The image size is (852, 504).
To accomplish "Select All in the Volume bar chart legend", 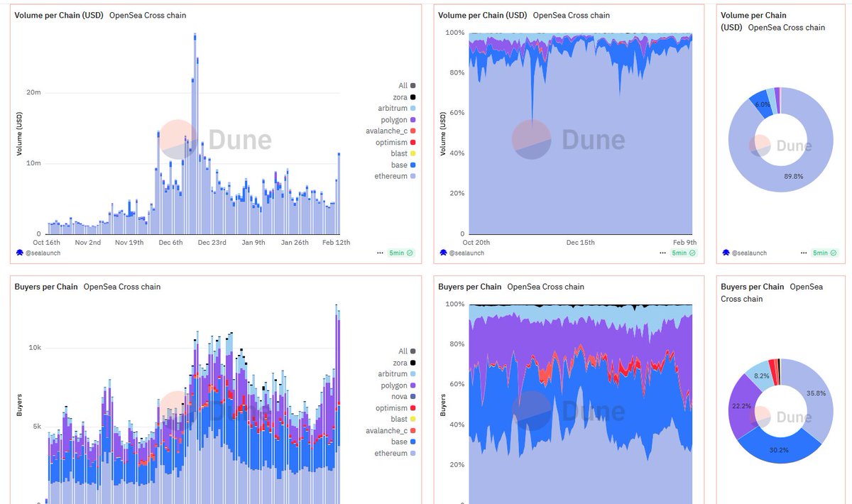I will tap(407, 86).
